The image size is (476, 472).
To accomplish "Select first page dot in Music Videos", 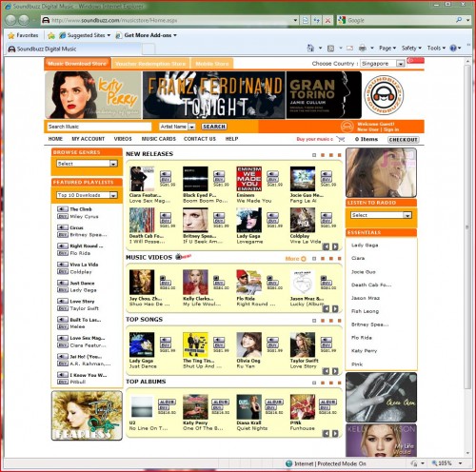I will coord(314,259).
